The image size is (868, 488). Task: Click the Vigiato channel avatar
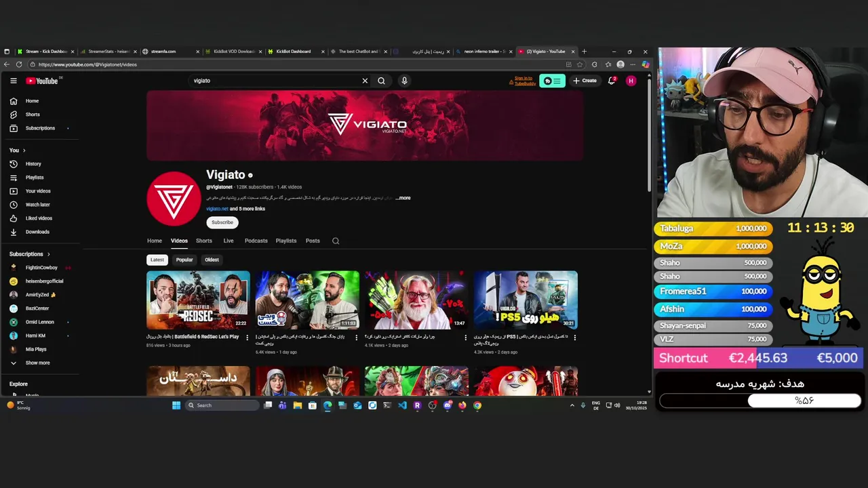pyautogui.click(x=174, y=199)
